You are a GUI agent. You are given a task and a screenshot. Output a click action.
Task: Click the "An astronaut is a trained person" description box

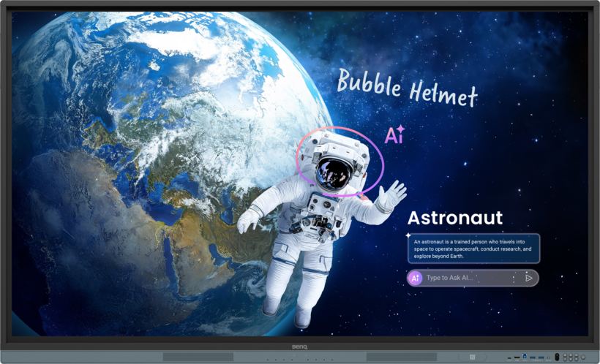473,249
